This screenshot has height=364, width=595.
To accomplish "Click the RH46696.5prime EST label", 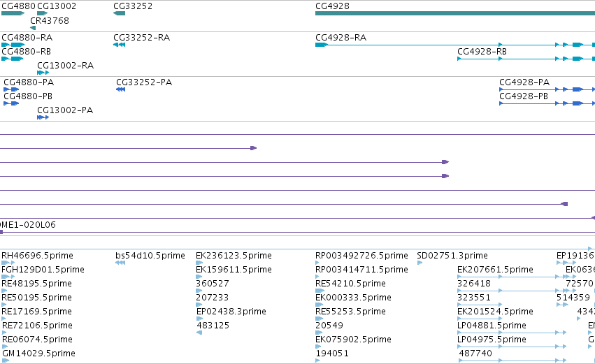I will [x=37, y=255].
